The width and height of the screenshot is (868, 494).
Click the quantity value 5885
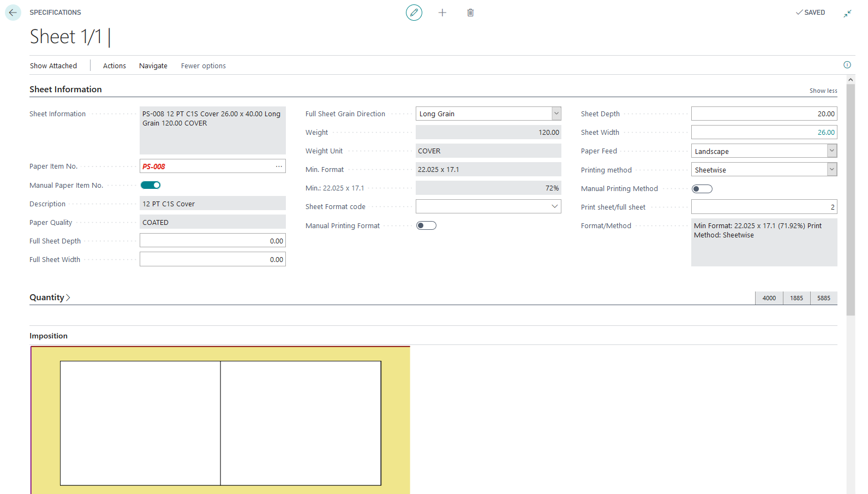click(x=824, y=298)
